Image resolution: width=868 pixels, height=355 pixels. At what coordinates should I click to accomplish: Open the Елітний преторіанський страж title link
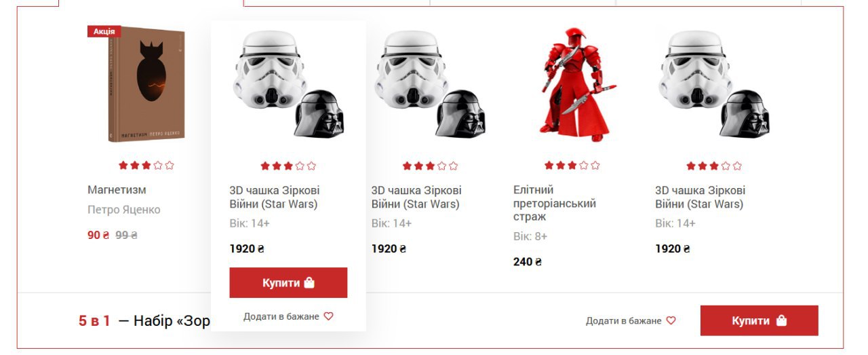[x=555, y=203]
